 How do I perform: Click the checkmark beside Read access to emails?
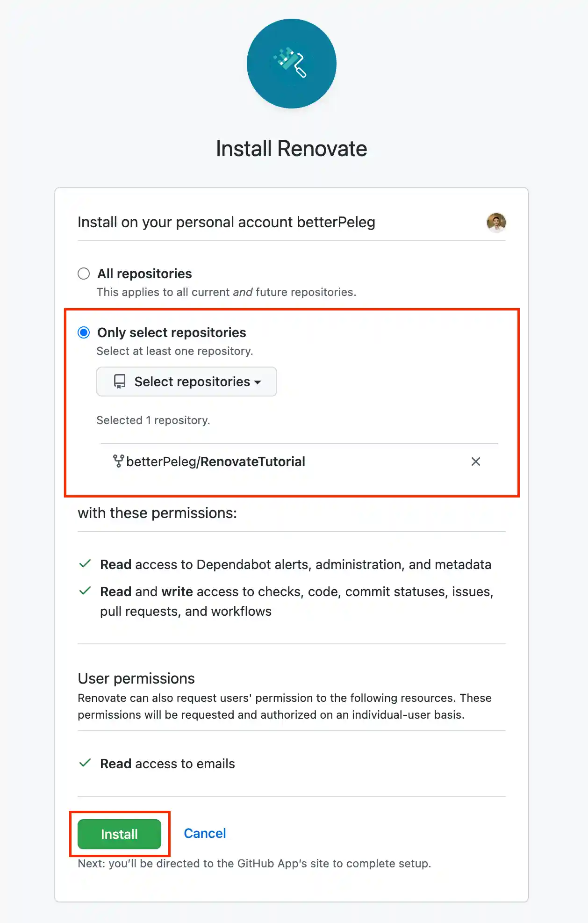[x=85, y=763]
